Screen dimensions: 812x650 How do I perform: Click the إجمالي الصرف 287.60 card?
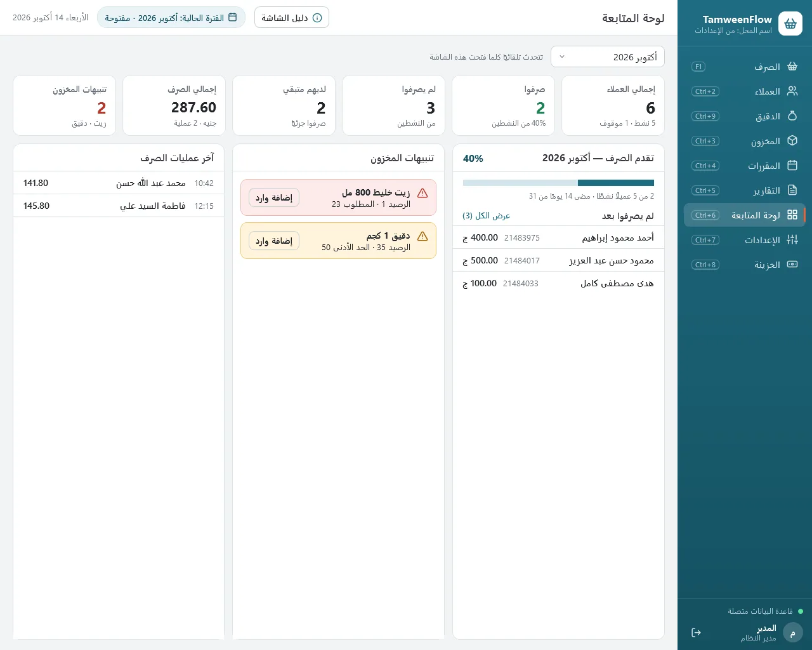click(174, 105)
